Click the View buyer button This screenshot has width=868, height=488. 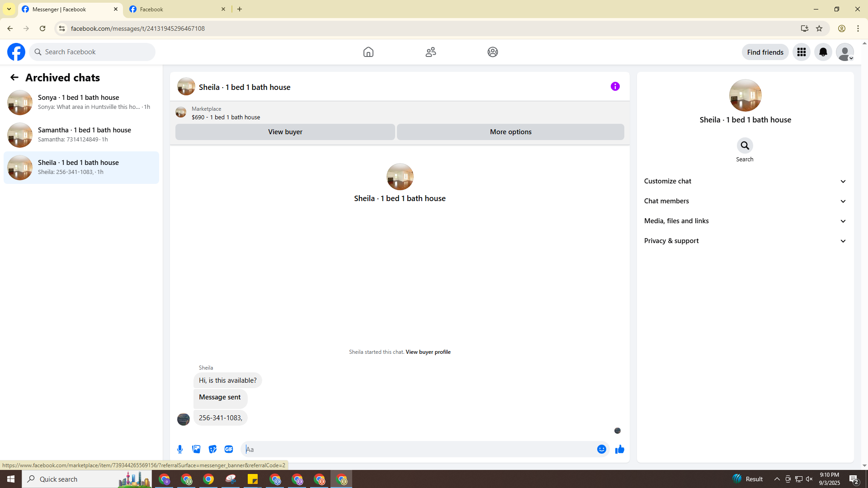285,132
